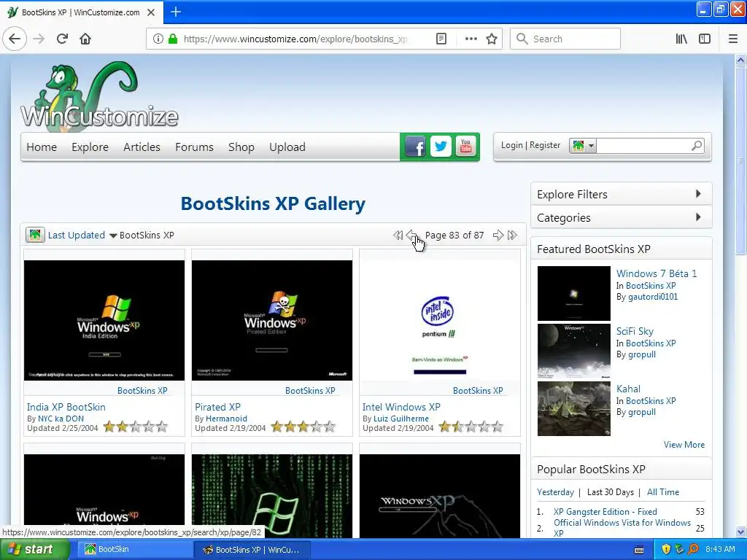View author Hermanoid profile
This screenshot has height=560, width=747.
click(x=226, y=419)
